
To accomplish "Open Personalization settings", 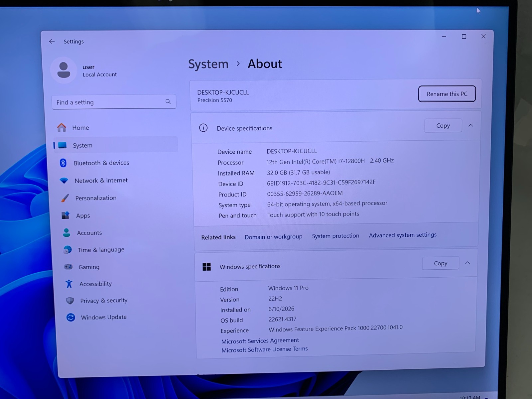I will [x=117, y=198].
